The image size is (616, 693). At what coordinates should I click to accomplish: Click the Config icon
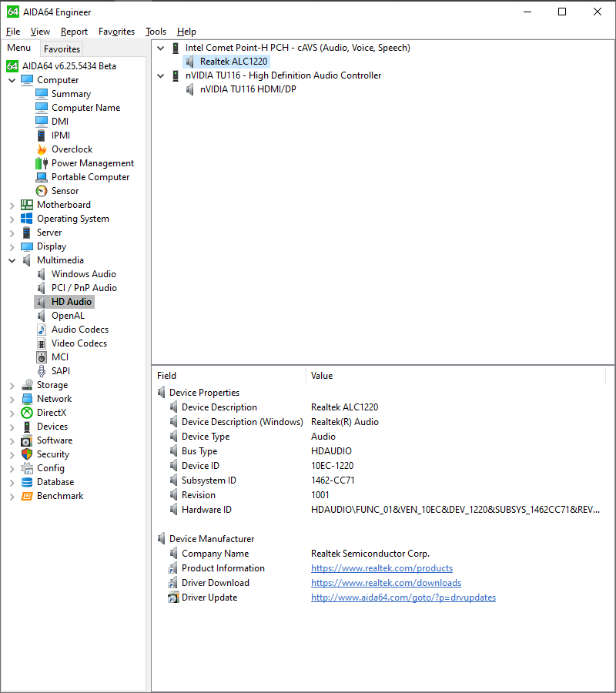pos(27,468)
